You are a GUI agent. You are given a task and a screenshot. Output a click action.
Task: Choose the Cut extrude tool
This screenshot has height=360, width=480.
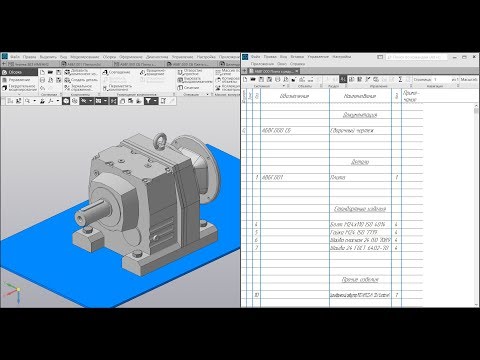(x=194, y=80)
